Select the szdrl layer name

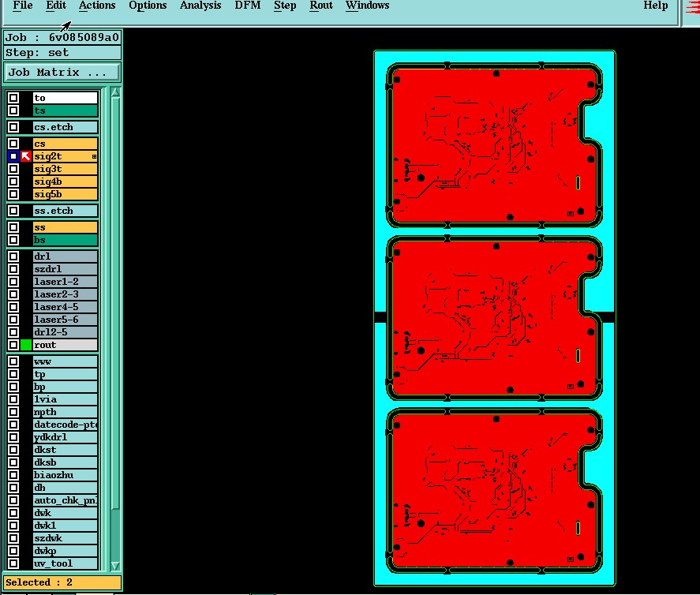66,269
